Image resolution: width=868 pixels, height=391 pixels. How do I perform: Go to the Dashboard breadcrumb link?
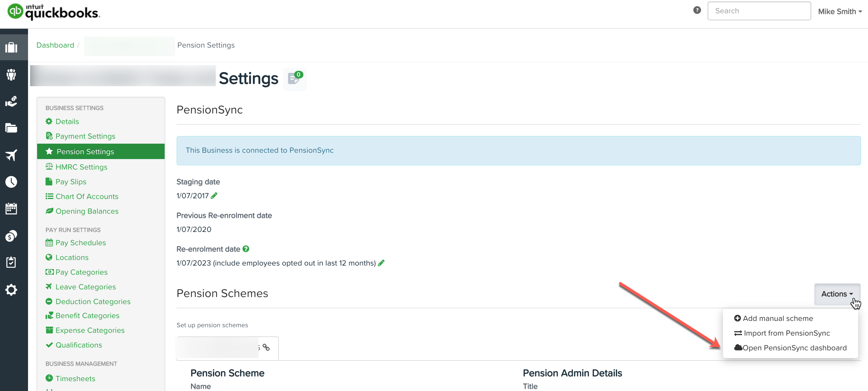(55, 45)
